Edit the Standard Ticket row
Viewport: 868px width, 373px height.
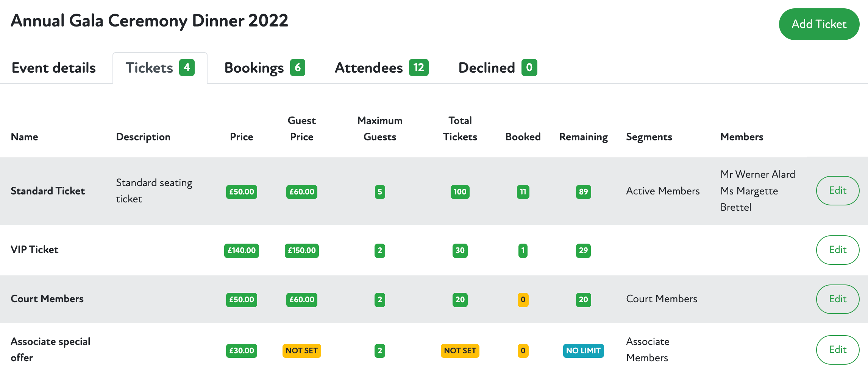click(x=837, y=191)
